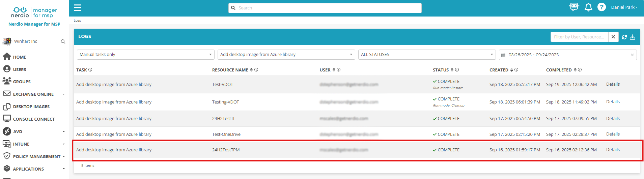The height and width of the screenshot is (179, 644).
Task: Open the hamburger menu icon
Action: pos(78,8)
